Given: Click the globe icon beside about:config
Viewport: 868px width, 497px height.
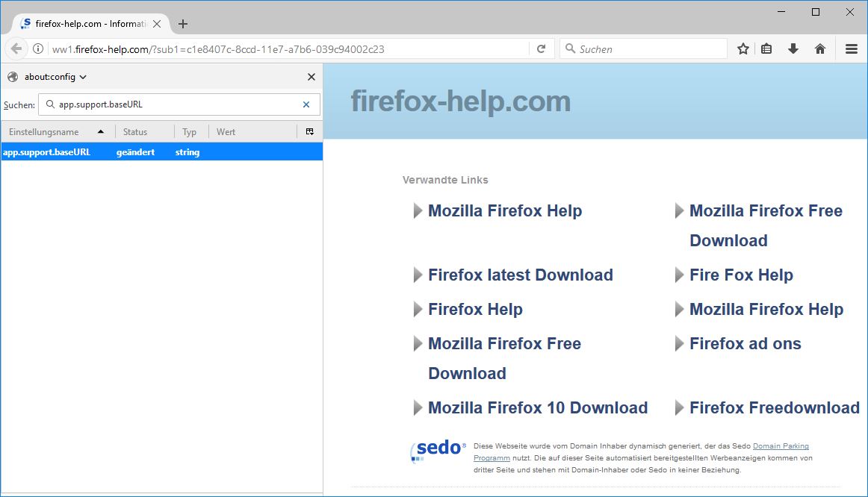Looking at the screenshot, I should pos(13,77).
